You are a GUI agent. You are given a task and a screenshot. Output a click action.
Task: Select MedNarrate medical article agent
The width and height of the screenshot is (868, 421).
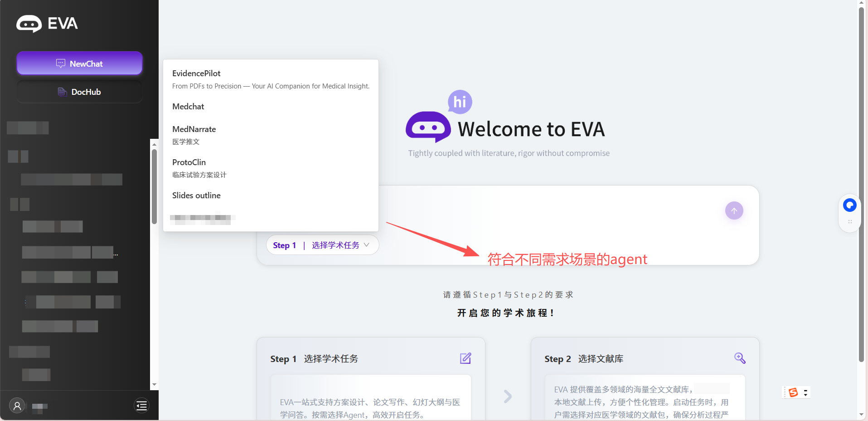tap(194, 129)
